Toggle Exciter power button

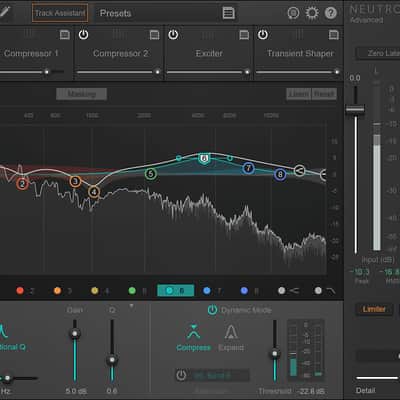(173, 34)
